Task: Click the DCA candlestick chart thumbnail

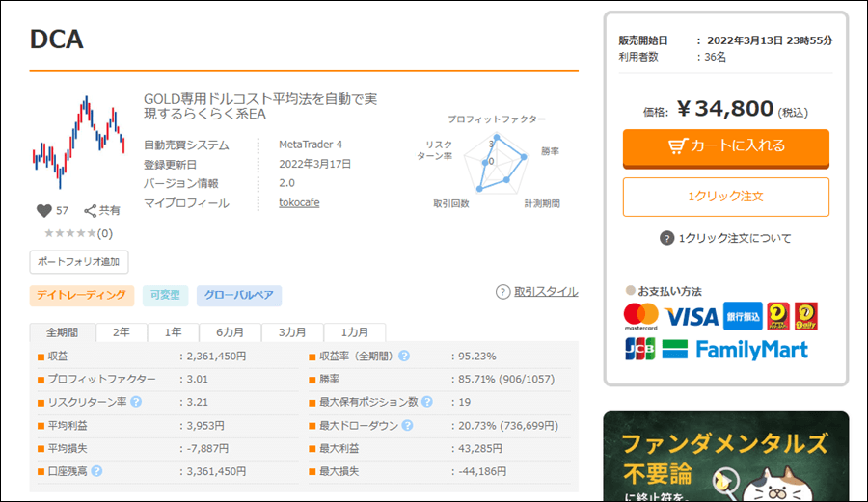Action: (78, 143)
